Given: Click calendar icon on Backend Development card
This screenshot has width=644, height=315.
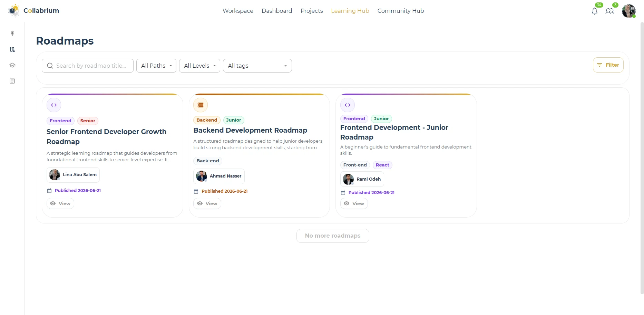Looking at the screenshot, I should tap(196, 191).
